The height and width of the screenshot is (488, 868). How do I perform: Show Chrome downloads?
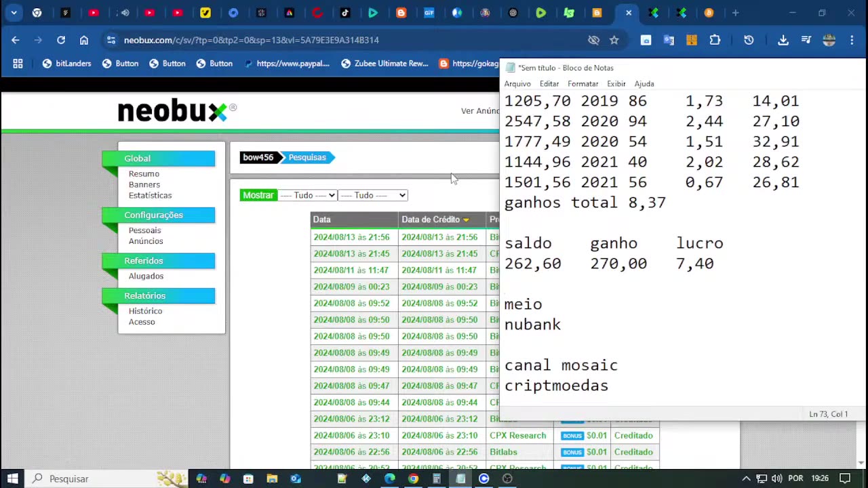coord(783,40)
